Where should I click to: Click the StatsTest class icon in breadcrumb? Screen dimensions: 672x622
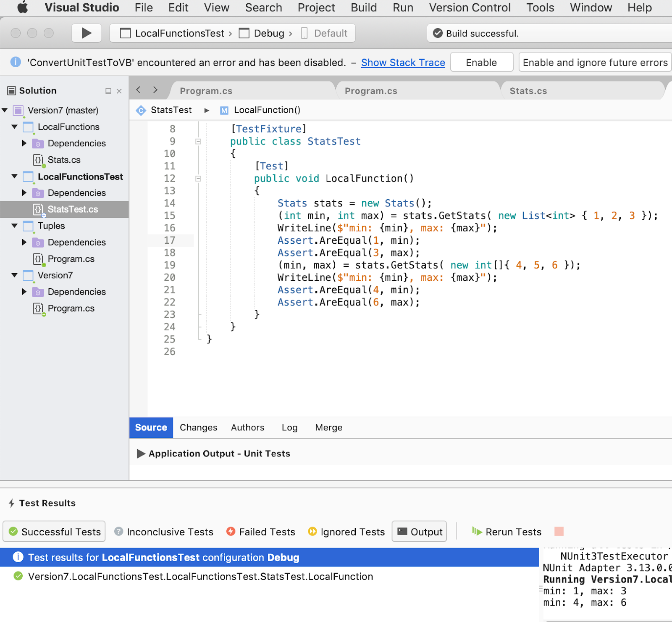[x=141, y=110]
